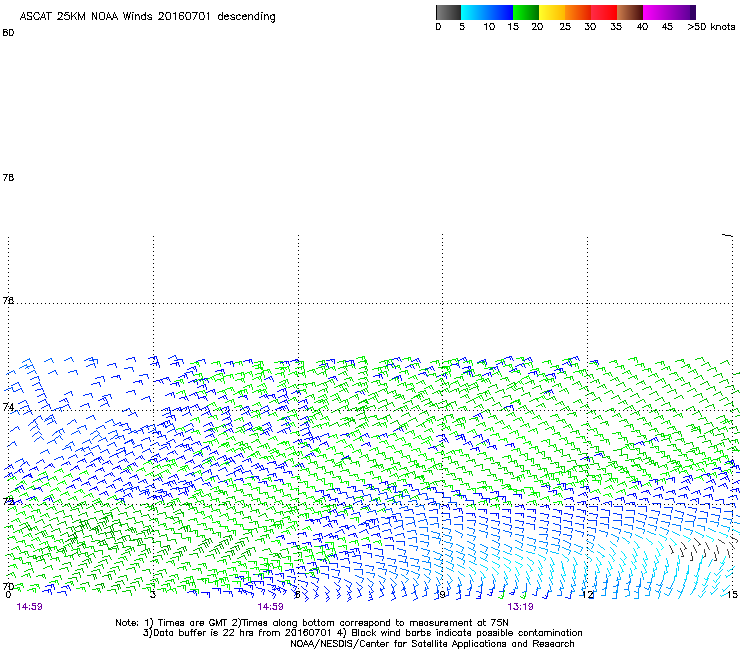Click the '45' label under the color scale
740x650 pixels.
coord(667,27)
